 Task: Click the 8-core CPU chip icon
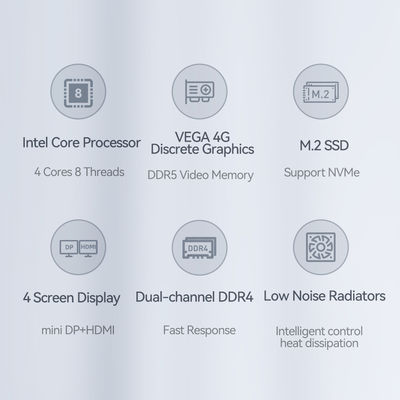pyautogui.click(x=78, y=92)
